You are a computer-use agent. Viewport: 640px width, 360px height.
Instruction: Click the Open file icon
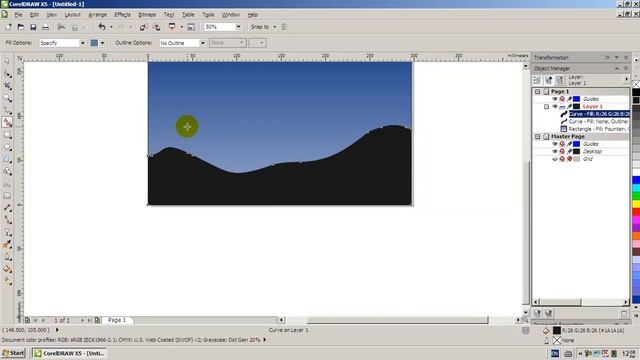point(20,27)
